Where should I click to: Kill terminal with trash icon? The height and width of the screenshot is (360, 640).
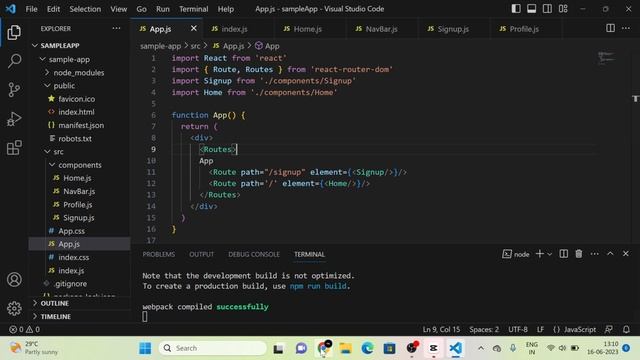[579, 254]
